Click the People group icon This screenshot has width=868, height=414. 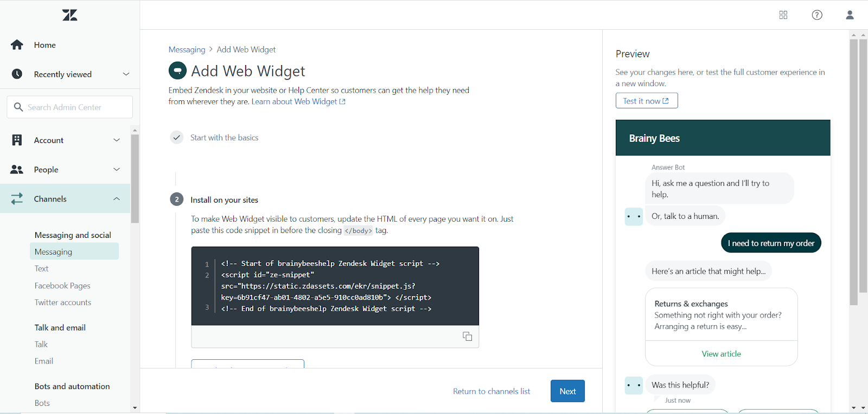pyautogui.click(x=17, y=170)
